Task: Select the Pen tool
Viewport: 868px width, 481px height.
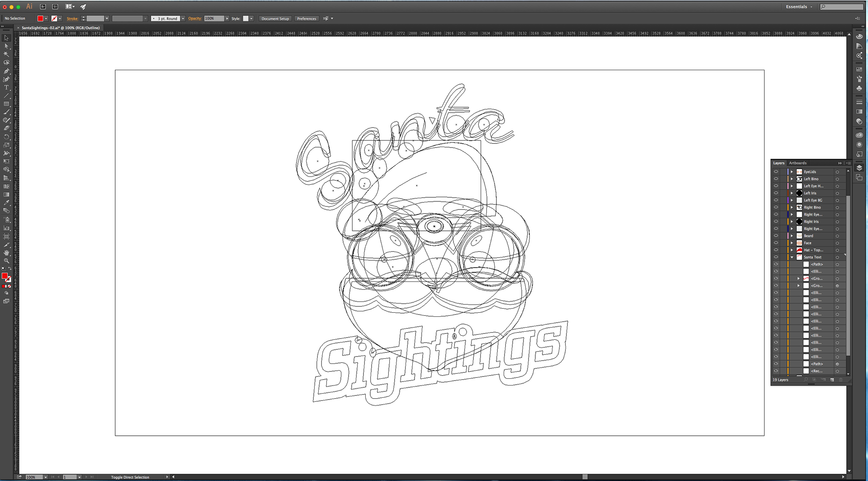Action: coord(6,71)
